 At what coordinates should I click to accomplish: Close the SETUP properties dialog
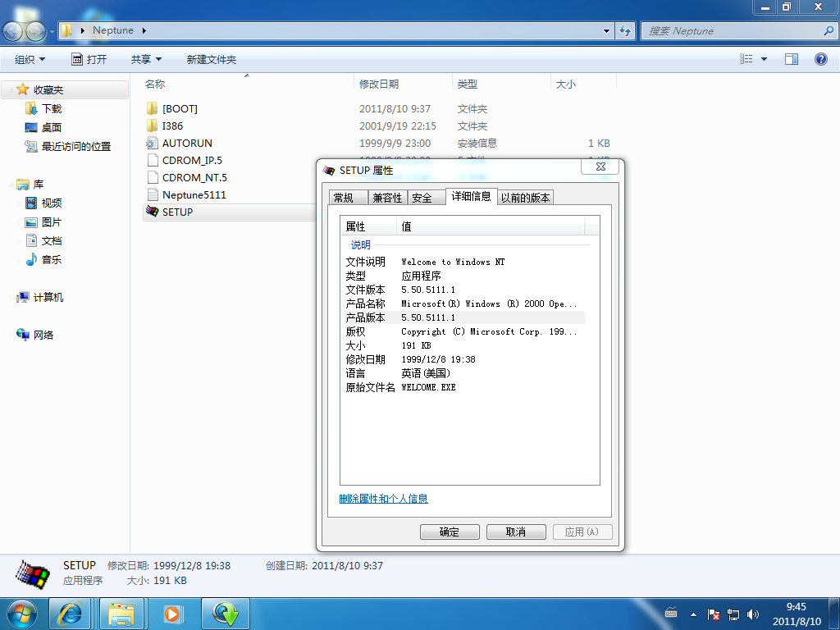coord(600,167)
